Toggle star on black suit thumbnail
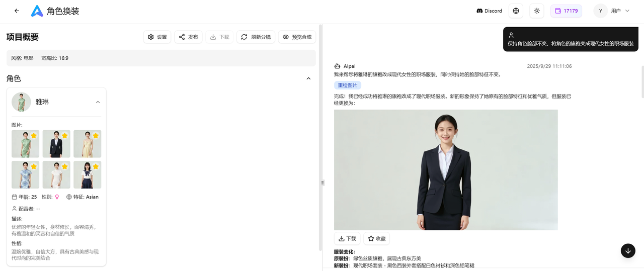 64,136
